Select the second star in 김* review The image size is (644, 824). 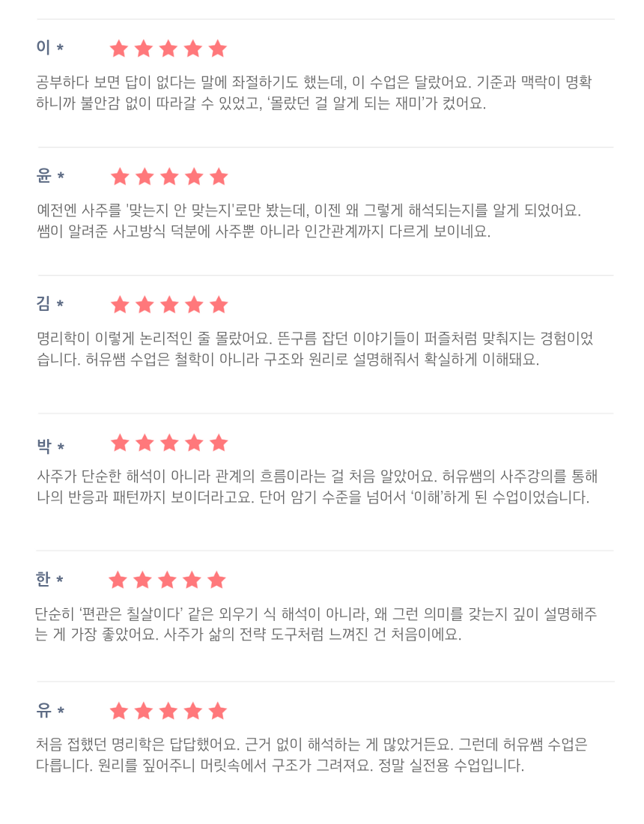pyautogui.click(x=145, y=304)
